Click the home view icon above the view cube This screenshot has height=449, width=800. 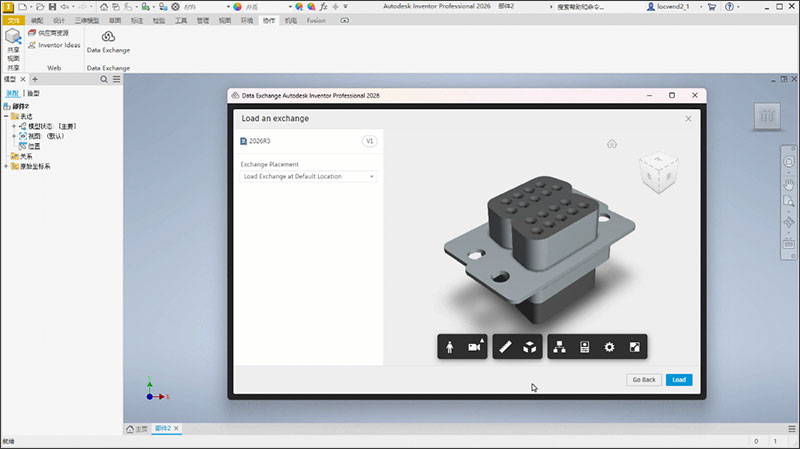point(612,144)
